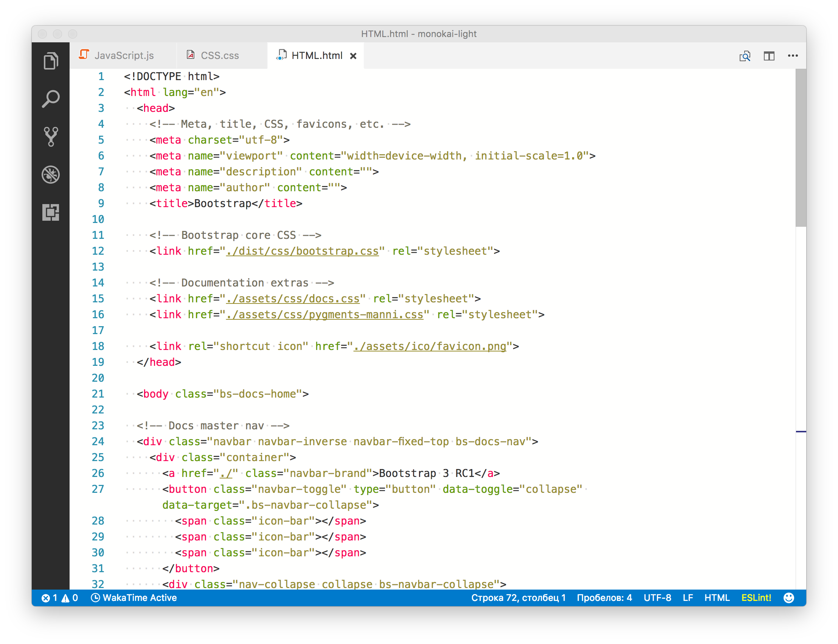The height and width of the screenshot is (644, 838).
Task: Open the More Actions ellipsis menu
Action: 792,56
